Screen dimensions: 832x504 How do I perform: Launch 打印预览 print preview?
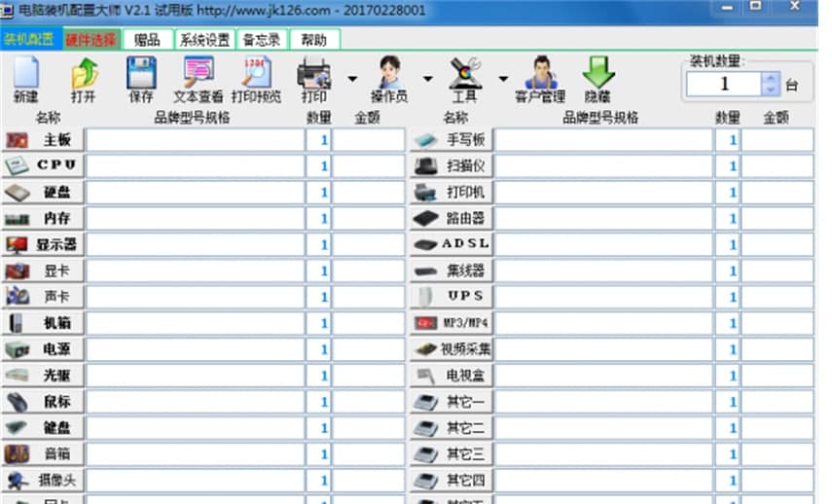pos(256,80)
